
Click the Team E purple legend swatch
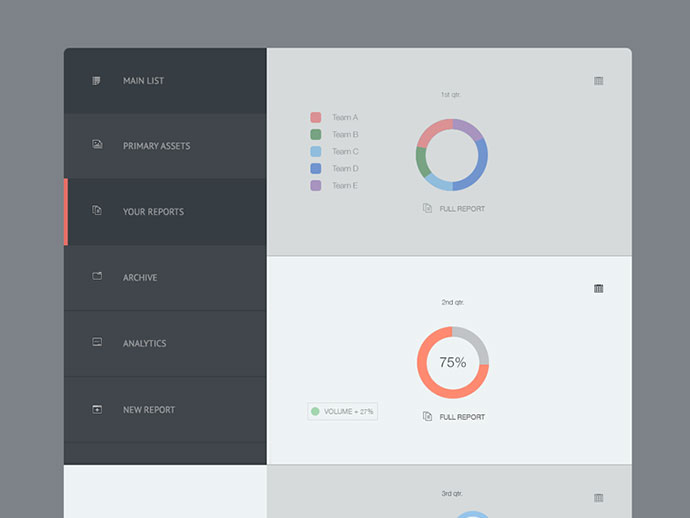[316, 185]
